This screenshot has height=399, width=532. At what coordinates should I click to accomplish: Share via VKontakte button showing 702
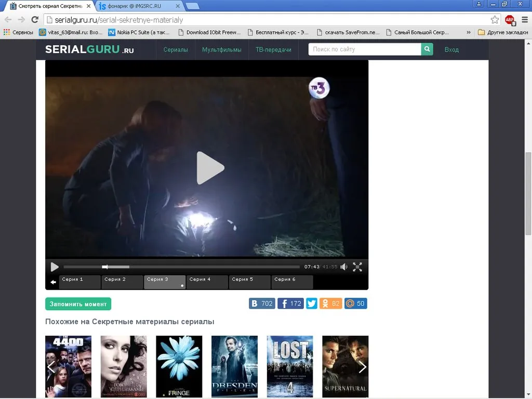[262, 303]
